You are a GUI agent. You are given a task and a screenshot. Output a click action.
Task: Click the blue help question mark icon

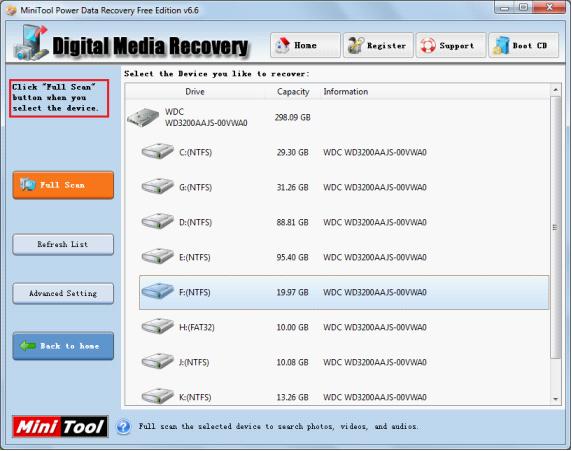(x=124, y=427)
